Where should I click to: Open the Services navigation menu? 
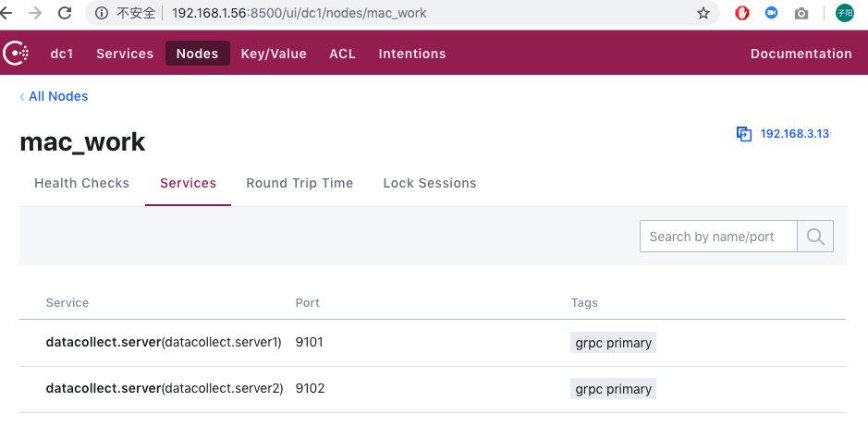pyautogui.click(x=125, y=54)
